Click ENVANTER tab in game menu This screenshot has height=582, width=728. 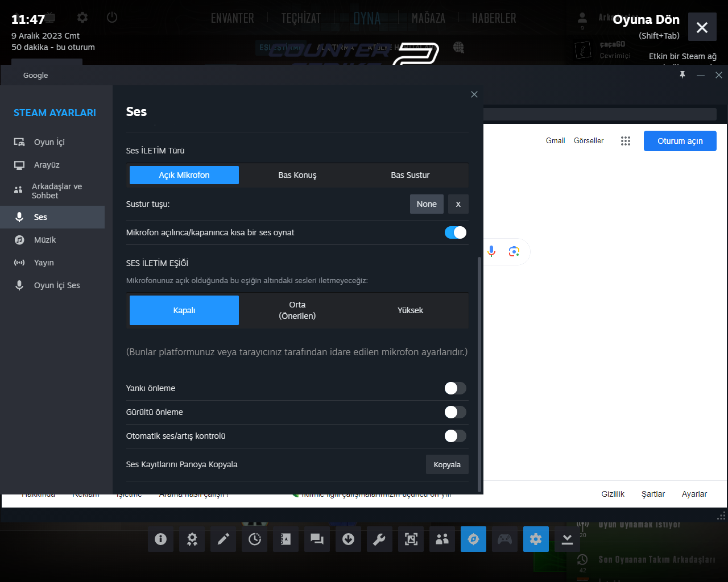tap(233, 18)
